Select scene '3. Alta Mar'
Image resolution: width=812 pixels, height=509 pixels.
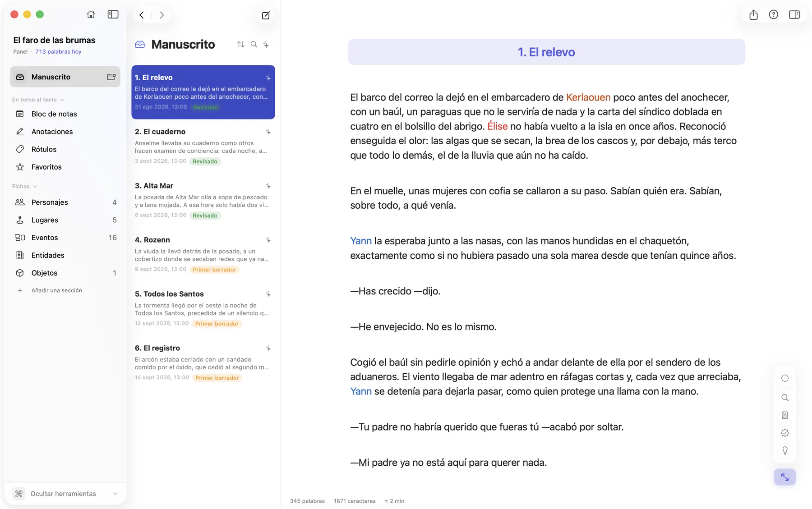click(x=203, y=200)
